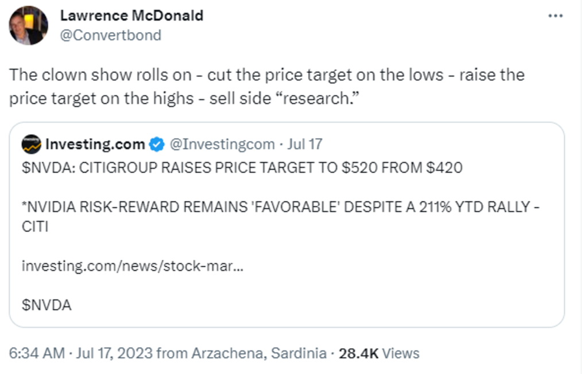Click Lawrence McDonald's profile avatar
The height and width of the screenshot is (374, 588).
(29, 25)
